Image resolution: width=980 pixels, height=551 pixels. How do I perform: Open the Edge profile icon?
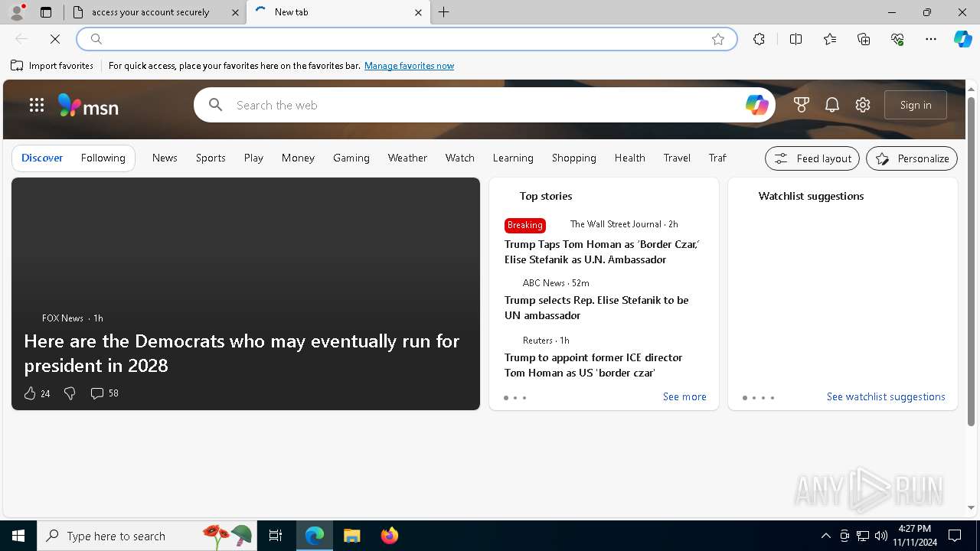point(16,12)
